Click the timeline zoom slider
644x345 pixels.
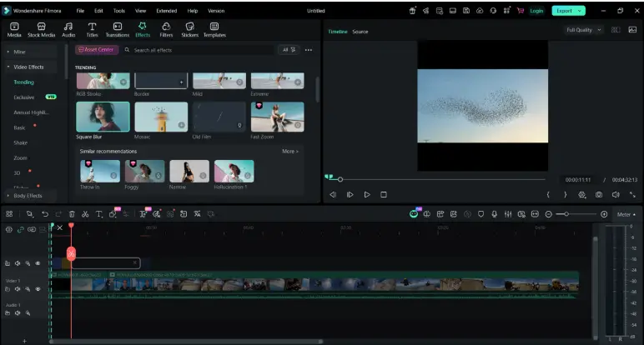567,214
